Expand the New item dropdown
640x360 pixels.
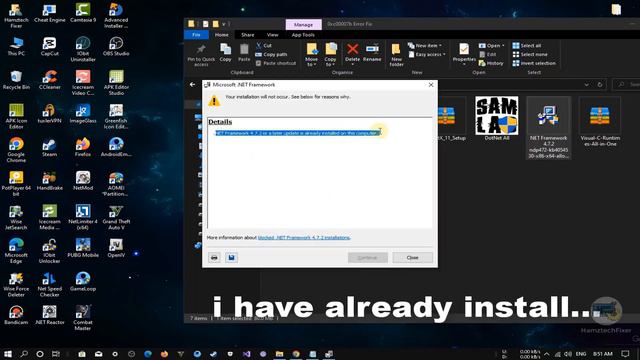(424, 45)
